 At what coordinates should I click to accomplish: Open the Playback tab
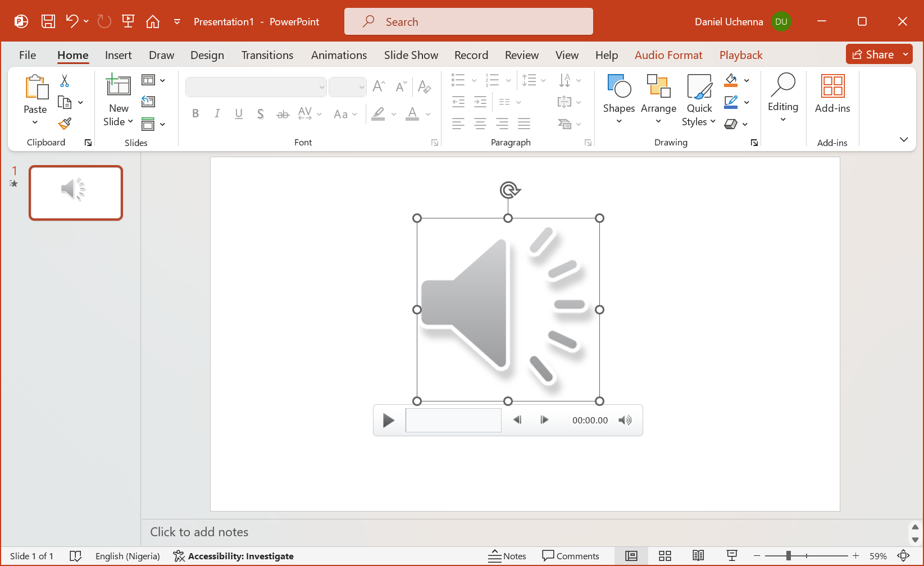coord(740,55)
